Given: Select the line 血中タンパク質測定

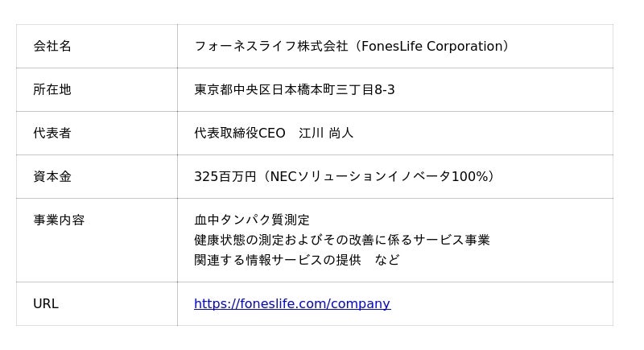Looking at the screenshot, I should tap(251, 220).
